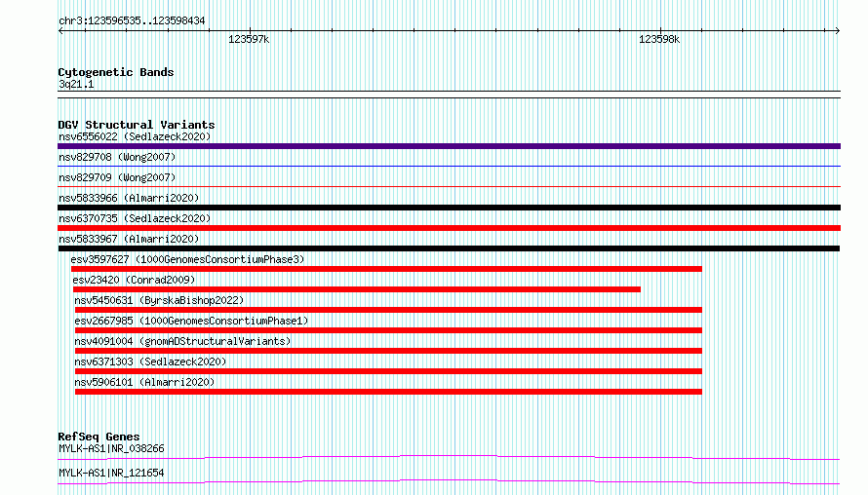
Task: Click the Cytogenetic Bands track title
Action: [x=116, y=72]
